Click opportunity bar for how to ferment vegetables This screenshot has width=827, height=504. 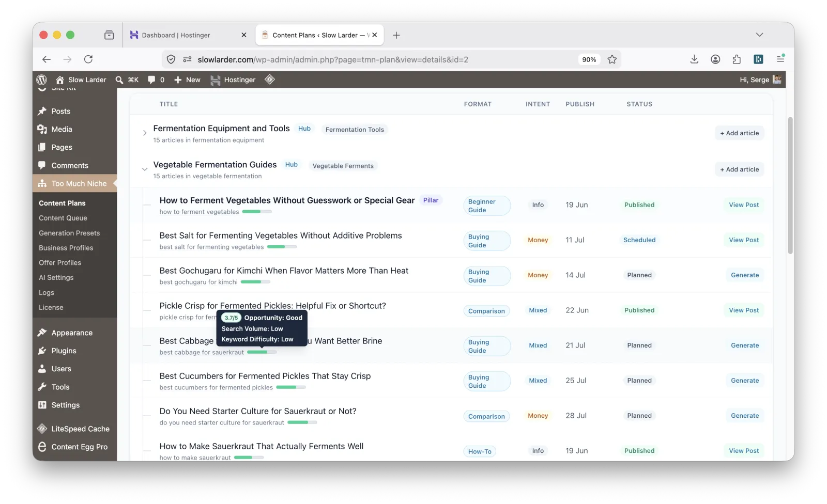257,212
